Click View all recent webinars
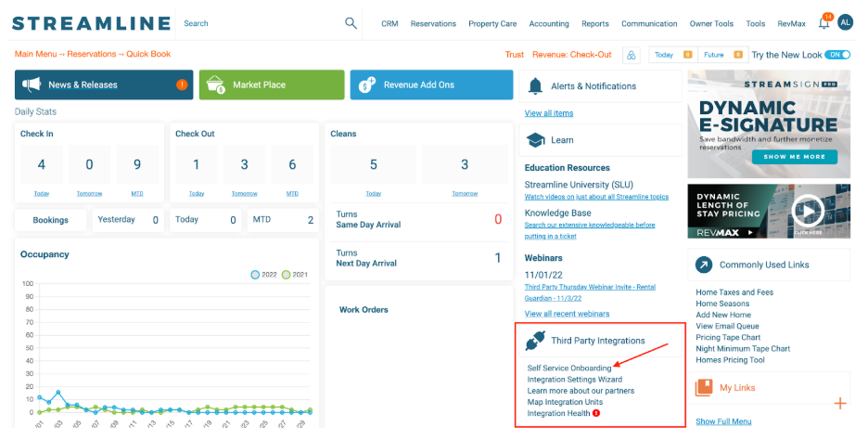868x440 pixels. click(x=567, y=314)
